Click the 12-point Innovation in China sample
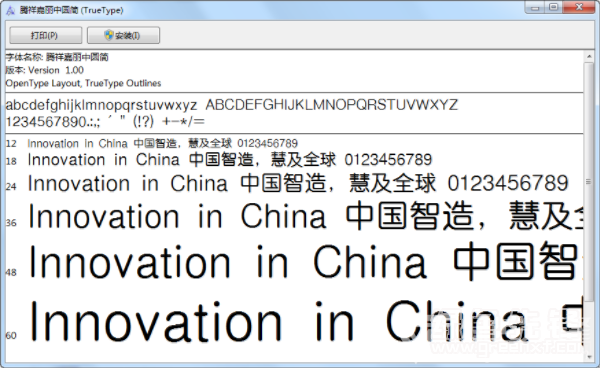600x368 pixels. pos(162,143)
